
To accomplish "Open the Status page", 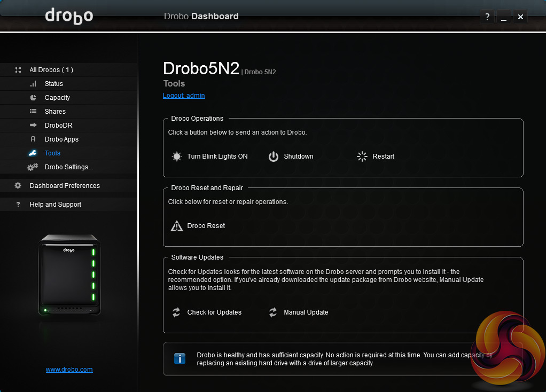I will 53,84.
